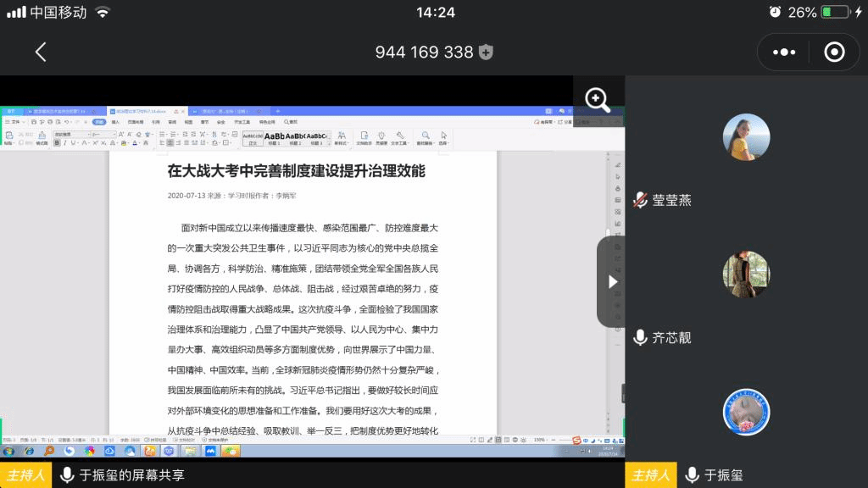Select 于振玺's circular avatar thumbnail

pyautogui.click(x=746, y=413)
